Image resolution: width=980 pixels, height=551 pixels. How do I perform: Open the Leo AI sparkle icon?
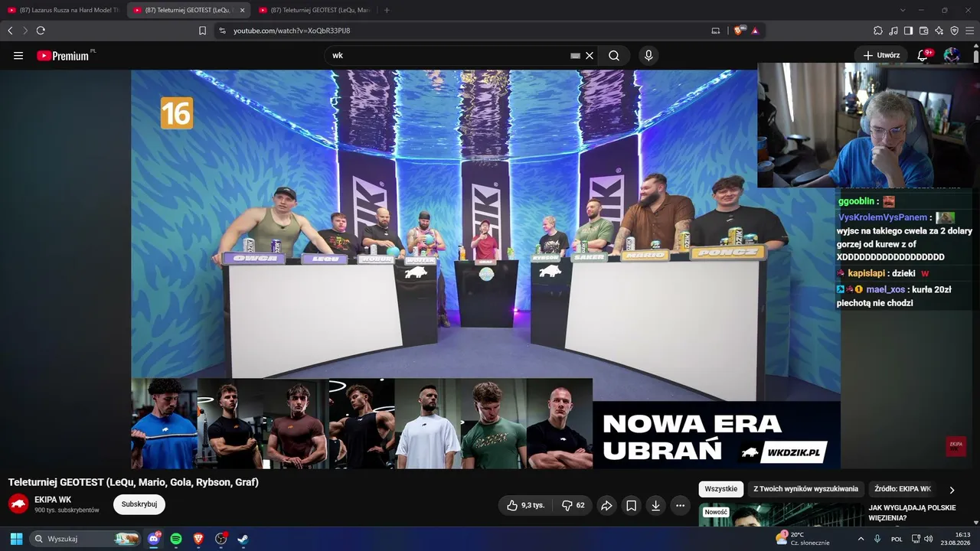click(x=939, y=31)
